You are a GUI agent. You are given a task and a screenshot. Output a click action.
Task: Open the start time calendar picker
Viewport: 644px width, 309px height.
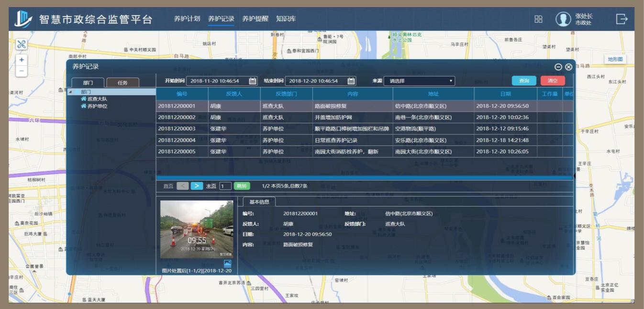[x=253, y=81]
